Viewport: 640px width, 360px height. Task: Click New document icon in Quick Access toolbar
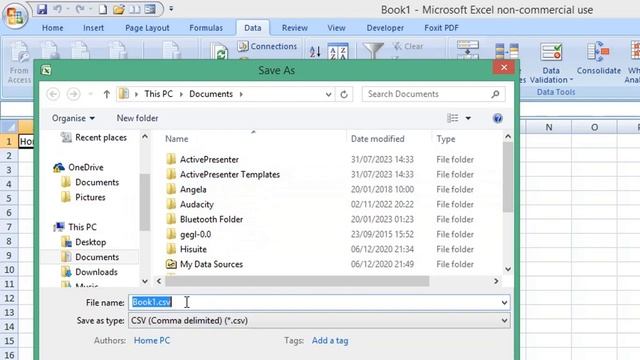point(103,9)
